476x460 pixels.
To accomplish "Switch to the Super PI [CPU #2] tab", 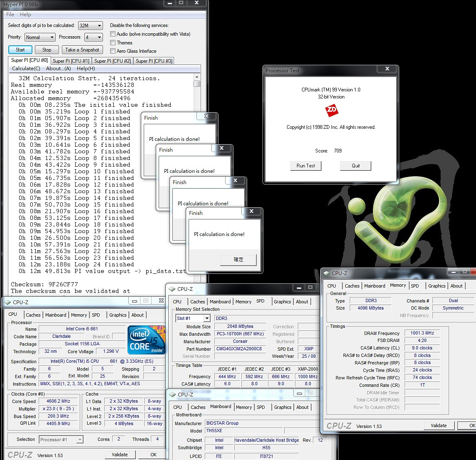I will (113, 61).
